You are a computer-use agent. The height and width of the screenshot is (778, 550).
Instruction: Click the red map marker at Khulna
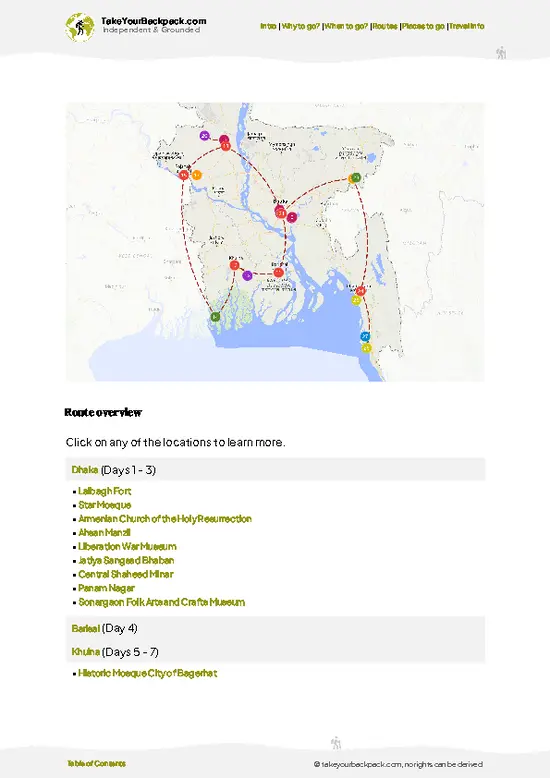pyautogui.click(x=235, y=265)
